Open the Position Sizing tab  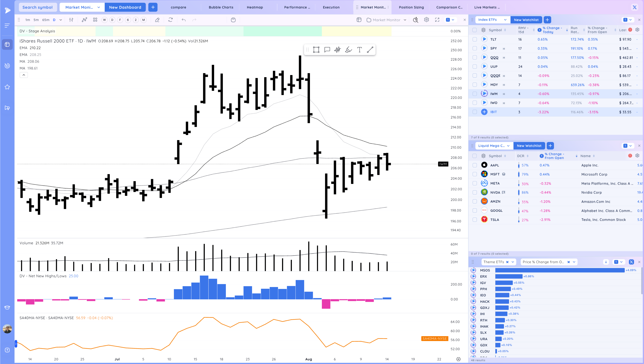click(411, 7)
